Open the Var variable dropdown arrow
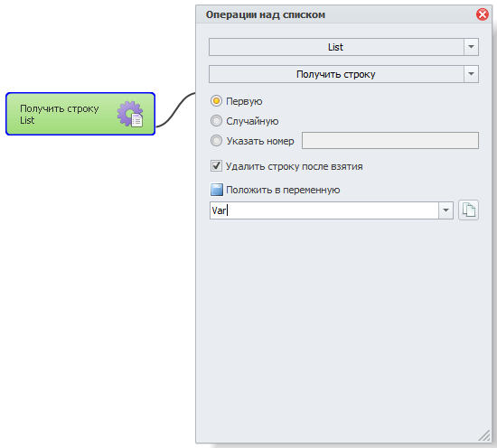 coord(445,210)
